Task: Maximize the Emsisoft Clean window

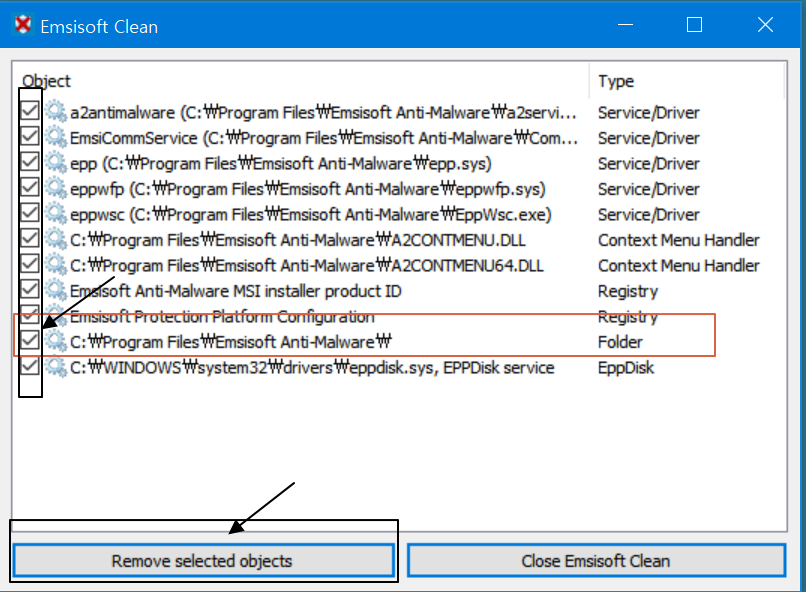Action: pyautogui.click(x=694, y=25)
